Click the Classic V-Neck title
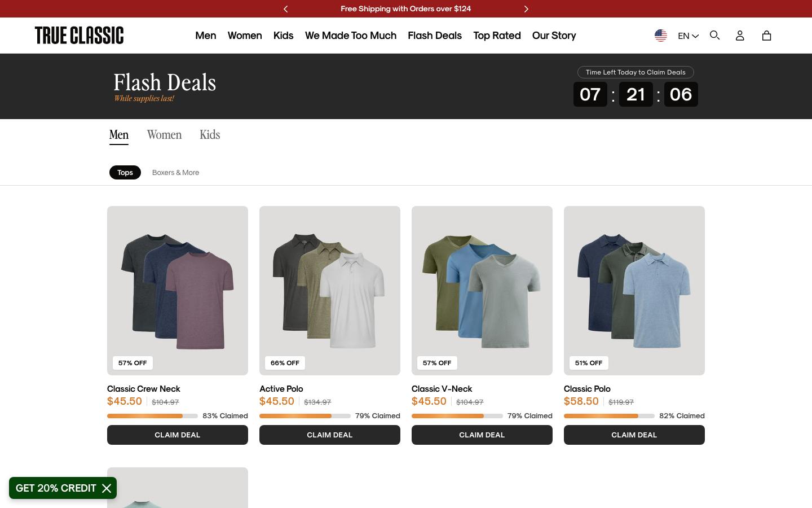Screen dimensions: 812x508 [x=442, y=389]
